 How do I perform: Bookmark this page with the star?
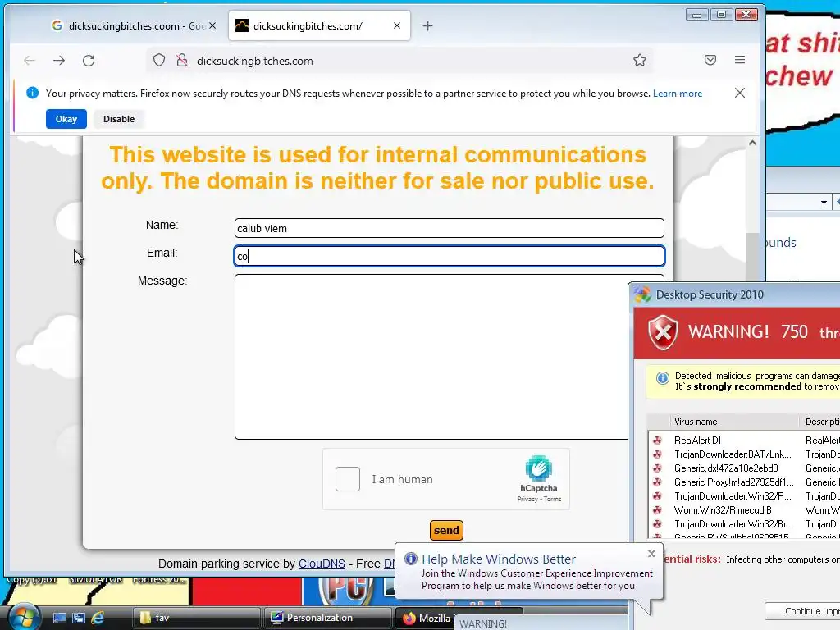[640, 60]
